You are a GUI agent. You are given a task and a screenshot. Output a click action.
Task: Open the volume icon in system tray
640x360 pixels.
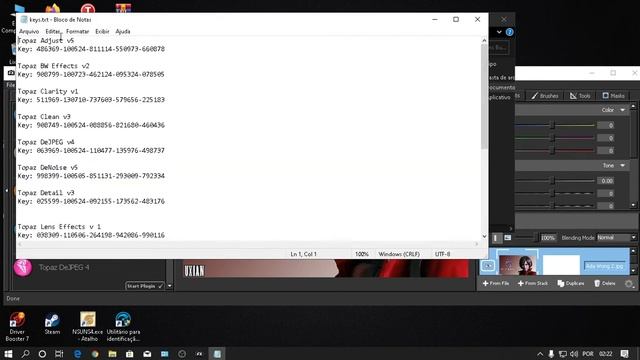[x=574, y=353]
